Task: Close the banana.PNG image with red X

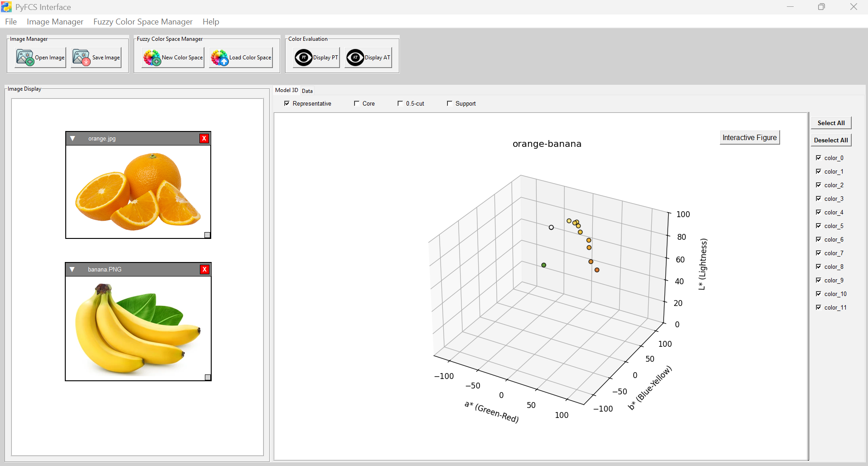Action: (x=204, y=269)
